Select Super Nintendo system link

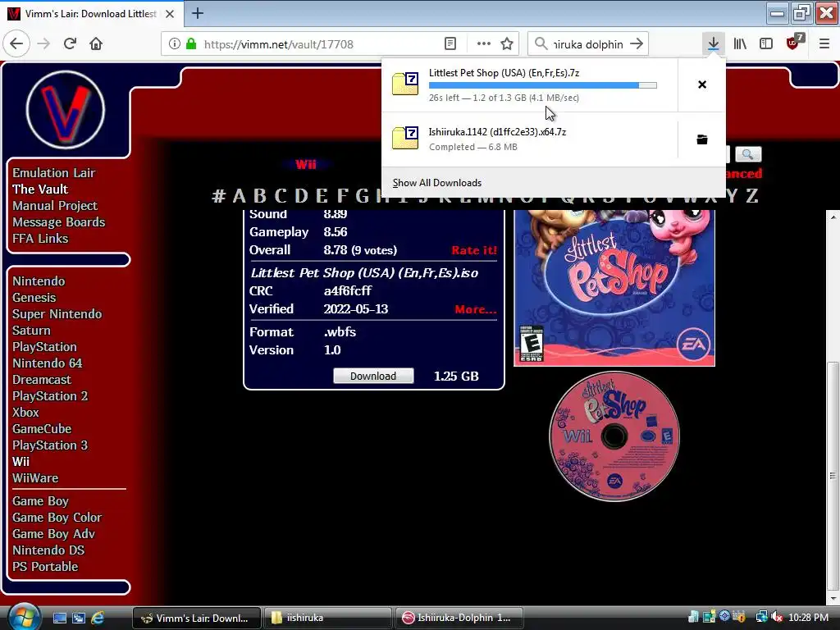click(x=57, y=314)
